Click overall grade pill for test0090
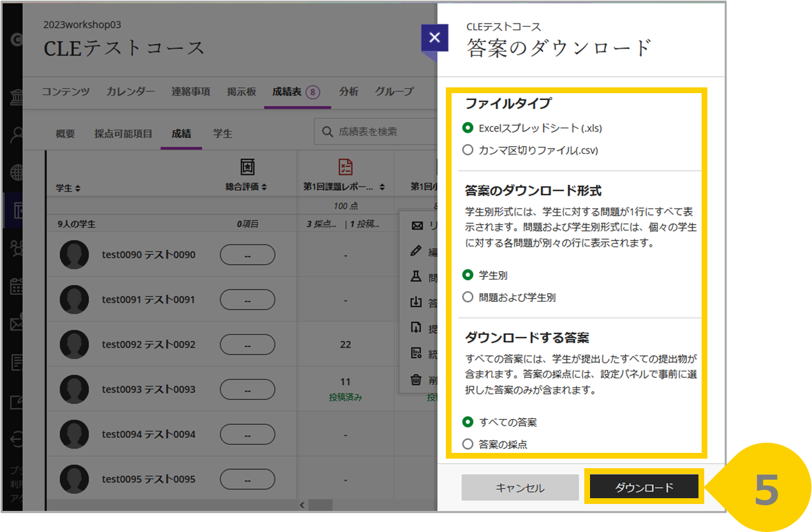 pos(247,255)
